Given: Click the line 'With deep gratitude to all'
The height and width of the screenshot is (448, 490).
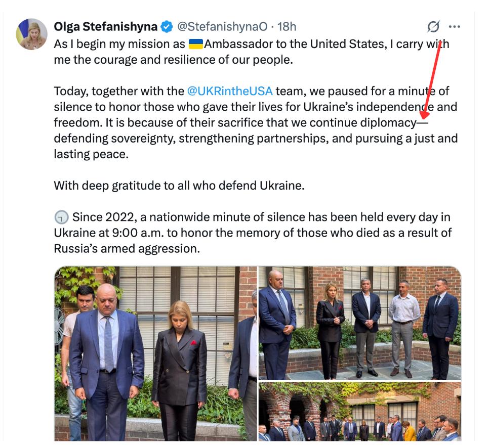Looking at the screenshot, I should [179, 185].
